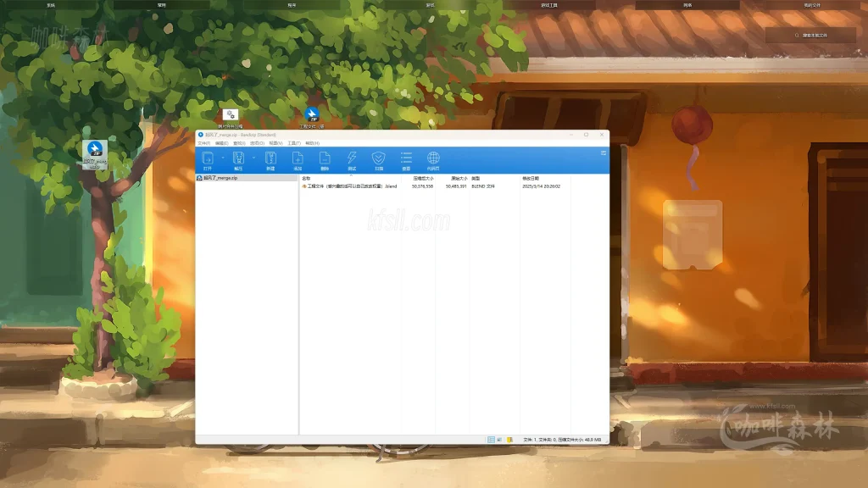
Task: Click the Add files toolbar icon
Action: [x=298, y=159]
